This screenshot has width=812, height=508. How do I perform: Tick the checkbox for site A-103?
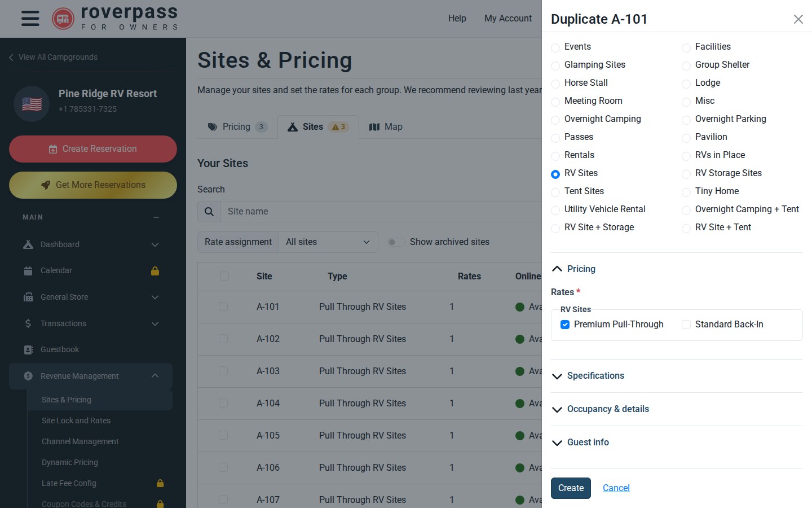223,371
